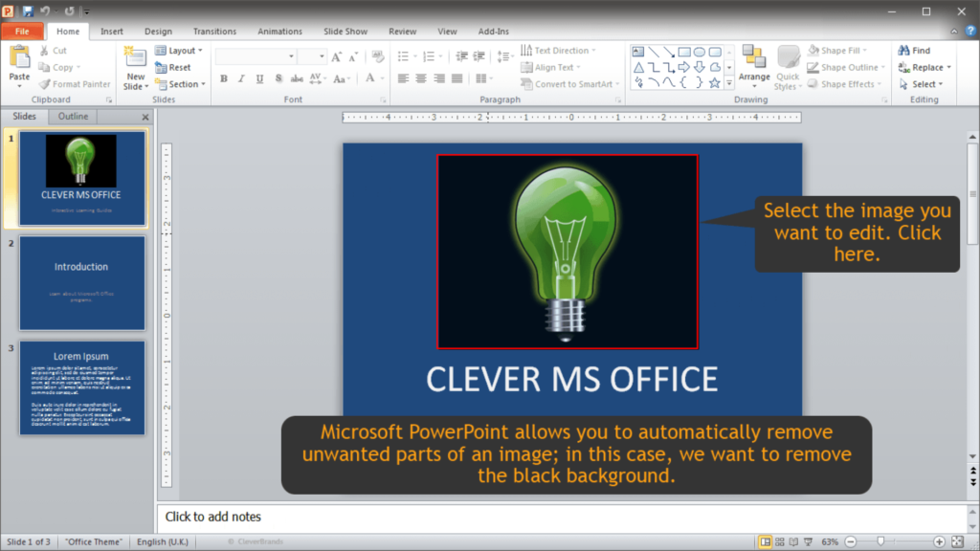This screenshot has width=980, height=551.
Task: Click the Arrange button
Action: click(x=754, y=66)
